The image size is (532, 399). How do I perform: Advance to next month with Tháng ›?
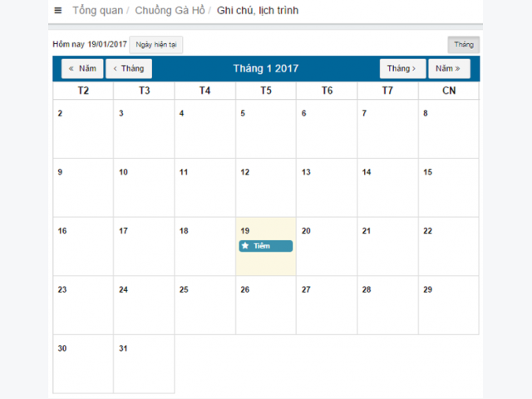(402, 68)
